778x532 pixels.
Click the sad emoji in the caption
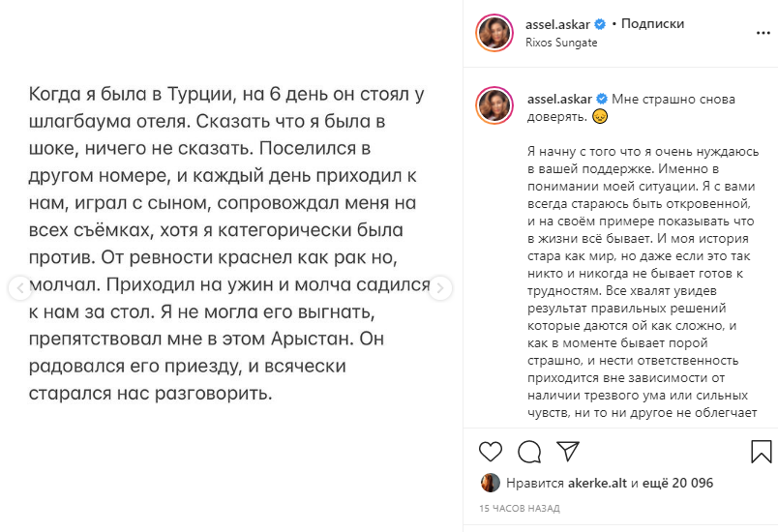tap(599, 117)
